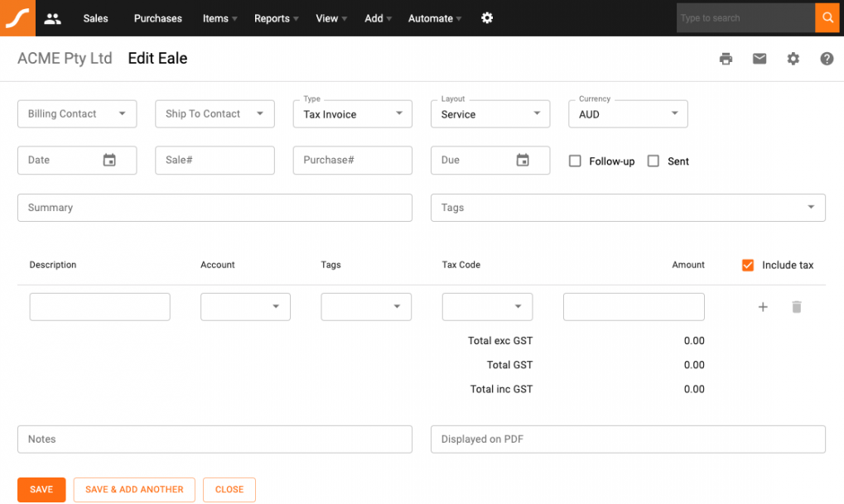Open the Purchases menu
Screen dimensions: 844x504
(157, 17)
